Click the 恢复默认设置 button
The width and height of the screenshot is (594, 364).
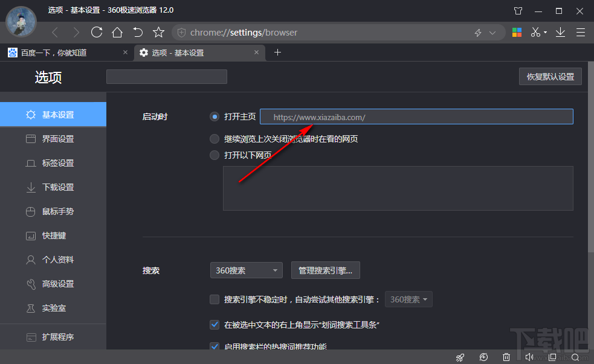pos(550,77)
